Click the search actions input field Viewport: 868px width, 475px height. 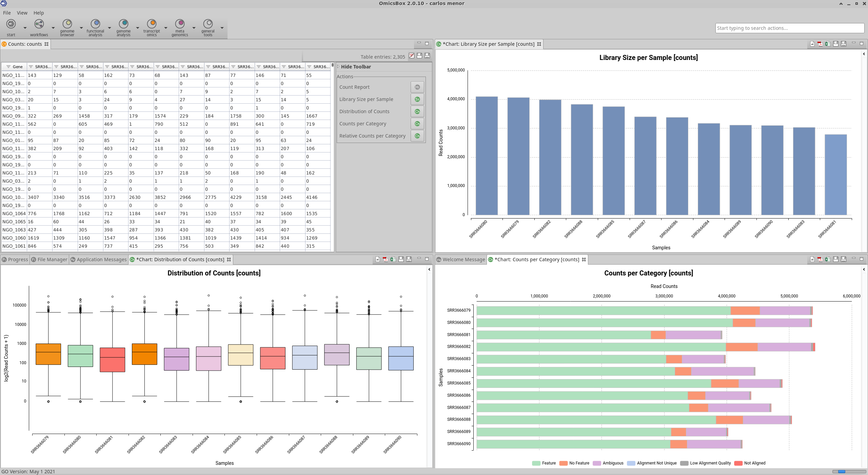[789, 28]
